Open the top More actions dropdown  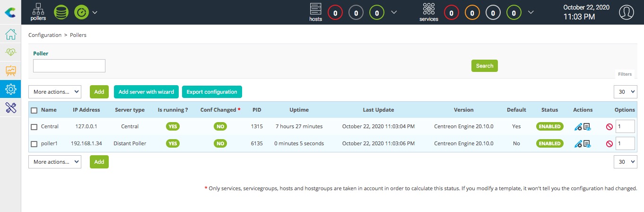pos(55,92)
